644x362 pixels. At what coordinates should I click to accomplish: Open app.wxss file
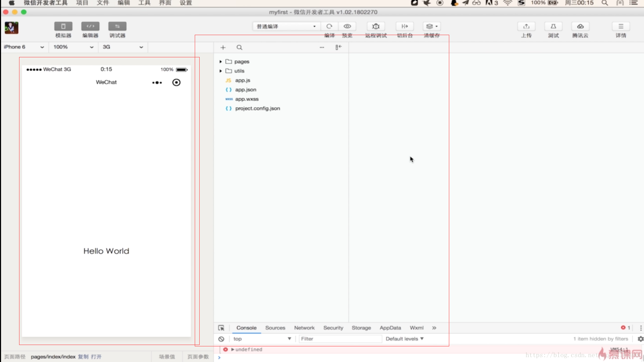(242, 99)
